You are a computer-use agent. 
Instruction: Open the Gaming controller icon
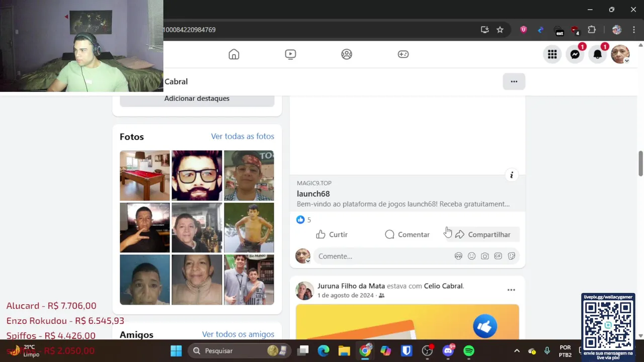click(x=403, y=54)
